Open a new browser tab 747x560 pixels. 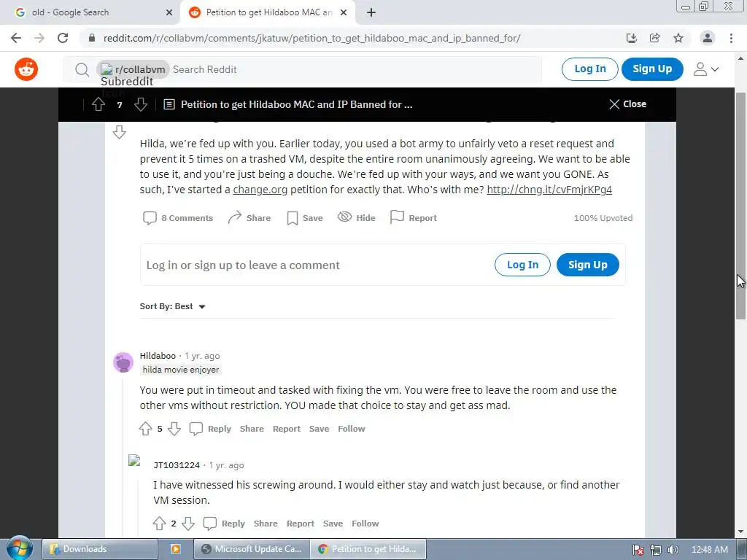(371, 12)
